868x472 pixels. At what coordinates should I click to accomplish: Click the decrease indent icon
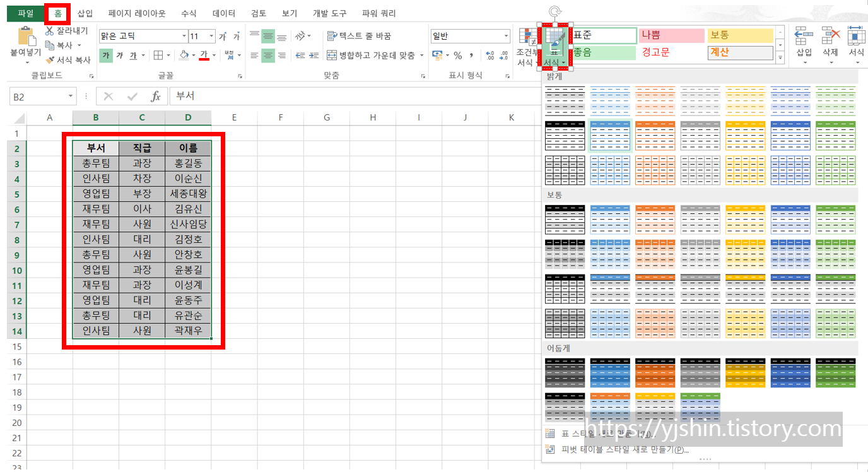click(x=300, y=56)
